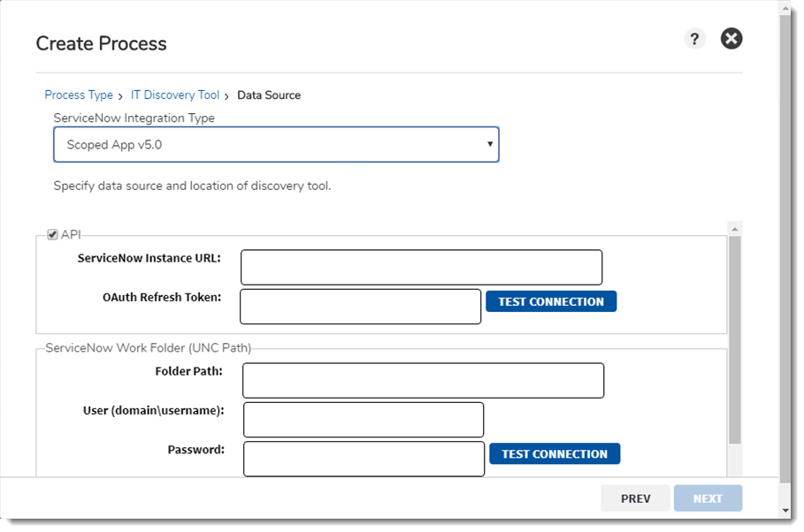Test connection for the OAuth token

tap(550, 301)
